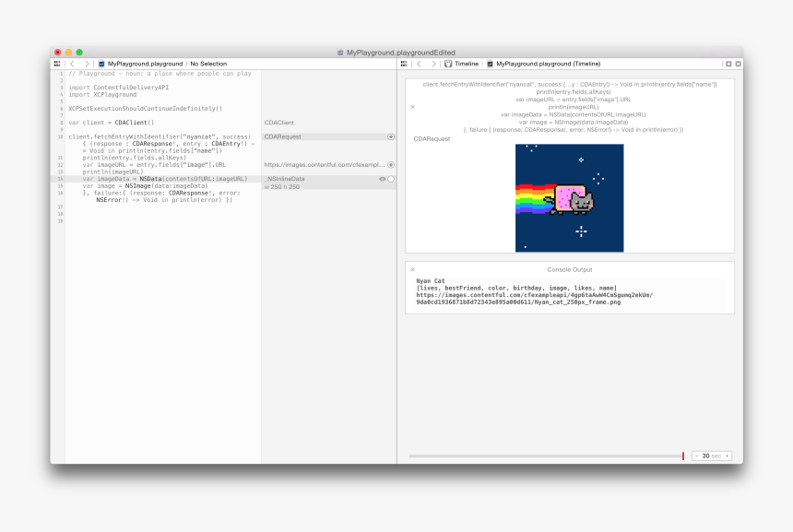Click the 'Nyan Cat' console line
The height and width of the screenshot is (532, 793).
tap(431, 281)
